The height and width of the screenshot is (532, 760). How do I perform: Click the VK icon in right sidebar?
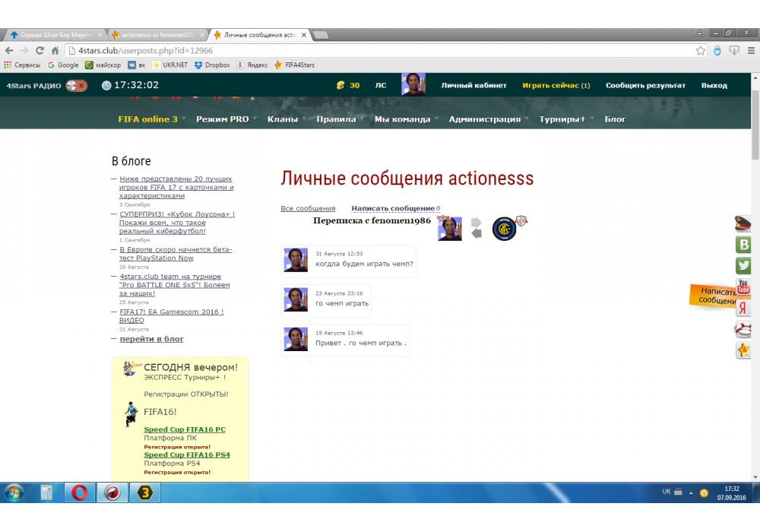pos(743,245)
